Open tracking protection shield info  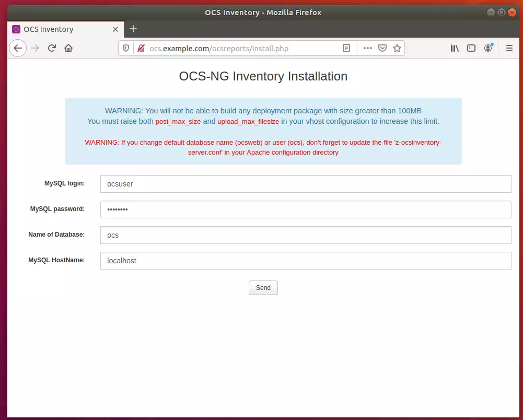(x=126, y=49)
